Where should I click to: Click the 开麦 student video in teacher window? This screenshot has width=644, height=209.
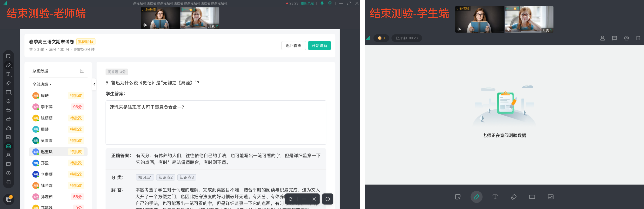200,18
